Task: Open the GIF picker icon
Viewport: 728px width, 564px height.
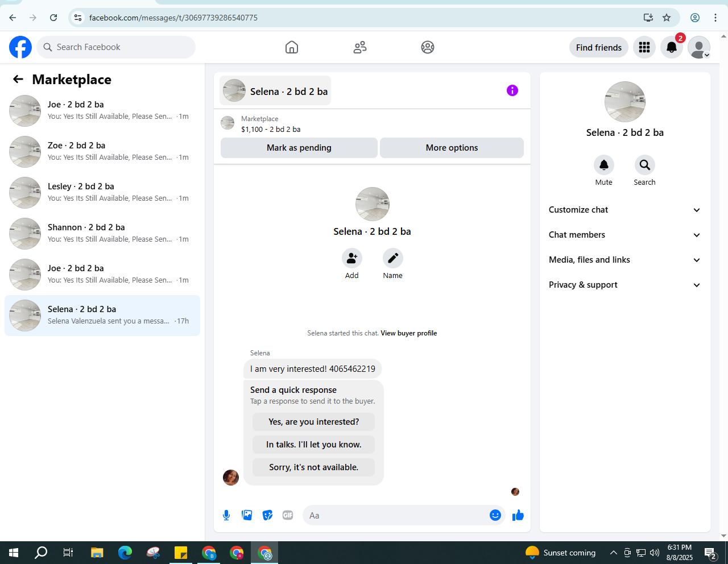Action: [x=288, y=515]
